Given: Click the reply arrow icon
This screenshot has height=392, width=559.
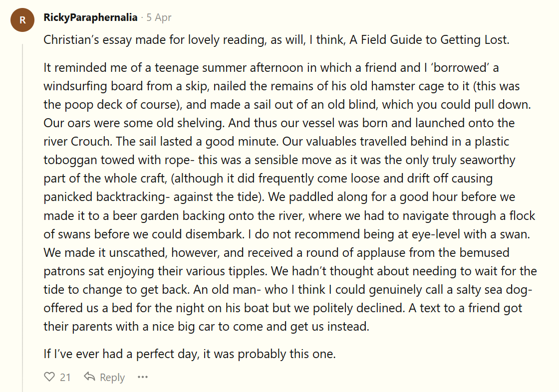Looking at the screenshot, I should [x=90, y=377].
